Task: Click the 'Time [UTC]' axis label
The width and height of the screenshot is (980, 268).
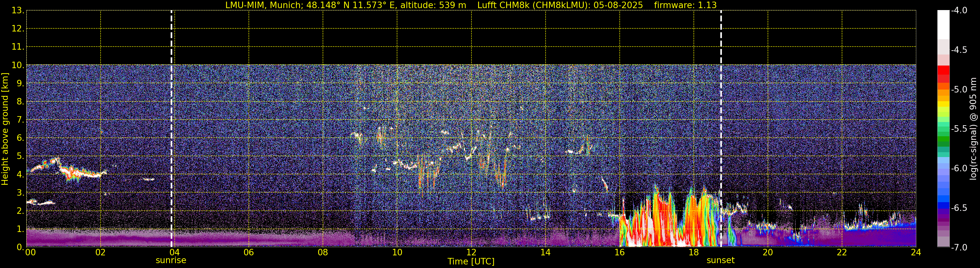Action: pyautogui.click(x=471, y=261)
